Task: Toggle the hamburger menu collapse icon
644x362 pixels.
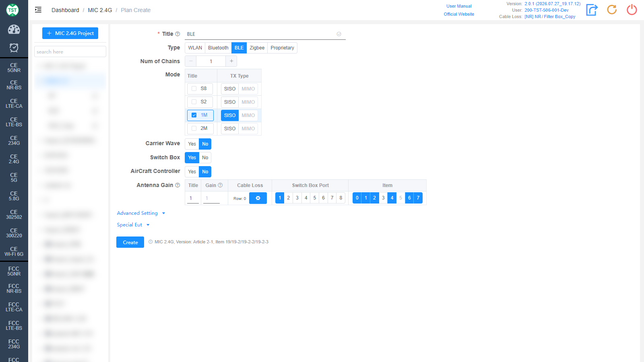Action: (38, 10)
